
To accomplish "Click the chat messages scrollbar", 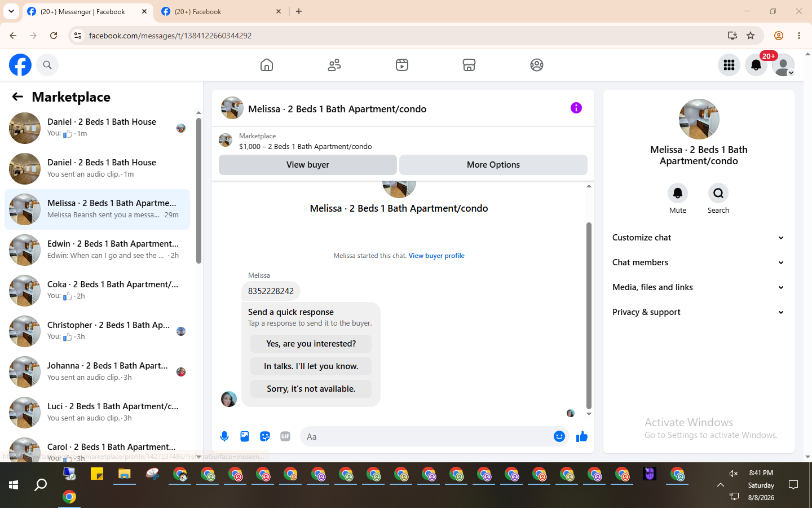I will [589, 316].
